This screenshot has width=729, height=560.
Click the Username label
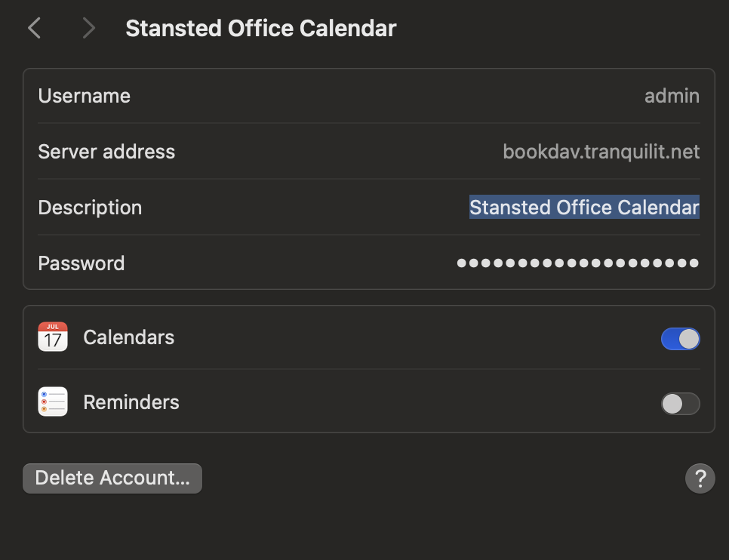84,97
